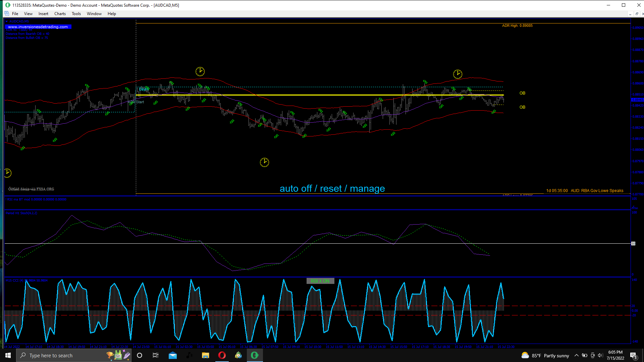The image size is (644, 362).
Task: Open the Mail app from the taskbar
Action: pos(173,355)
